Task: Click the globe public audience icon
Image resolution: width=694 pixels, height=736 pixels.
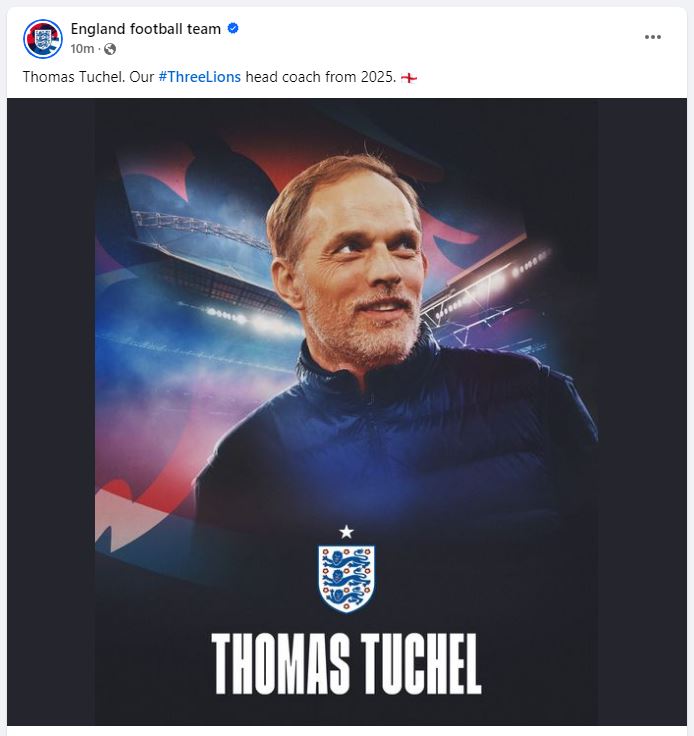Action: tap(110, 49)
